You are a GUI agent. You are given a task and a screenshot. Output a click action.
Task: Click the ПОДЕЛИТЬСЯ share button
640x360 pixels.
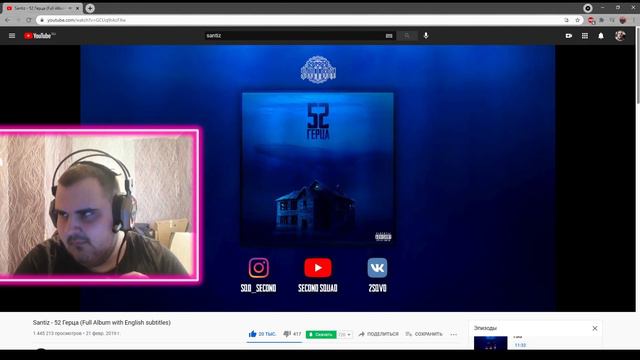(x=378, y=334)
